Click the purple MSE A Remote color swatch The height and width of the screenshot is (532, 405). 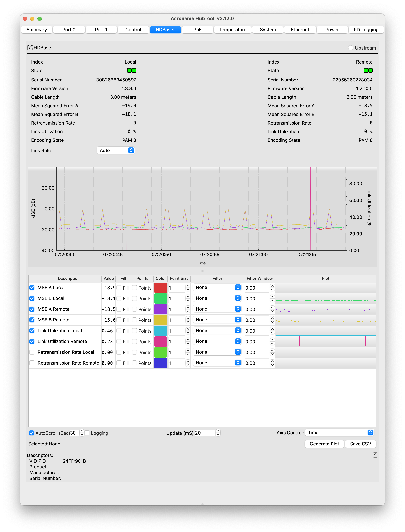(161, 309)
